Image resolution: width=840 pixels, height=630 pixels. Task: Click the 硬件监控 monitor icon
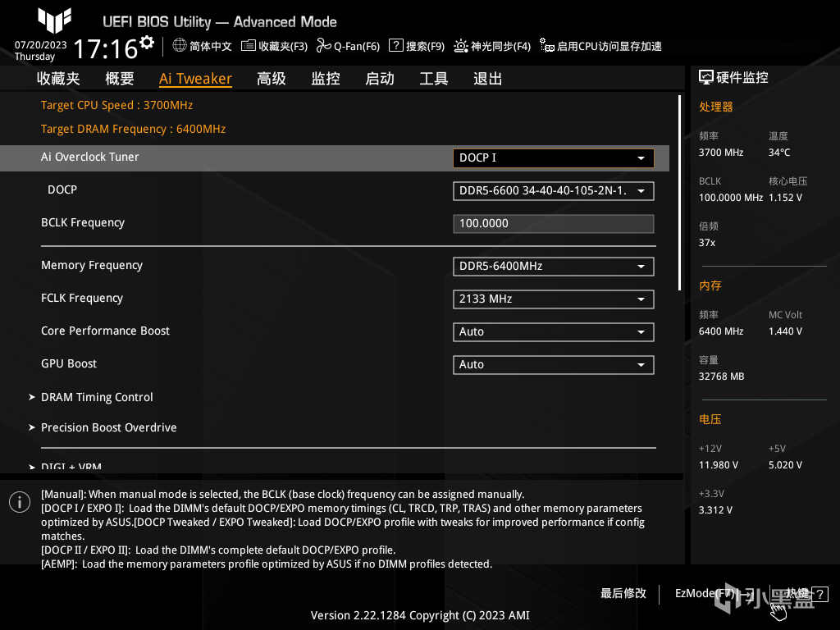click(x=706, y=78)
